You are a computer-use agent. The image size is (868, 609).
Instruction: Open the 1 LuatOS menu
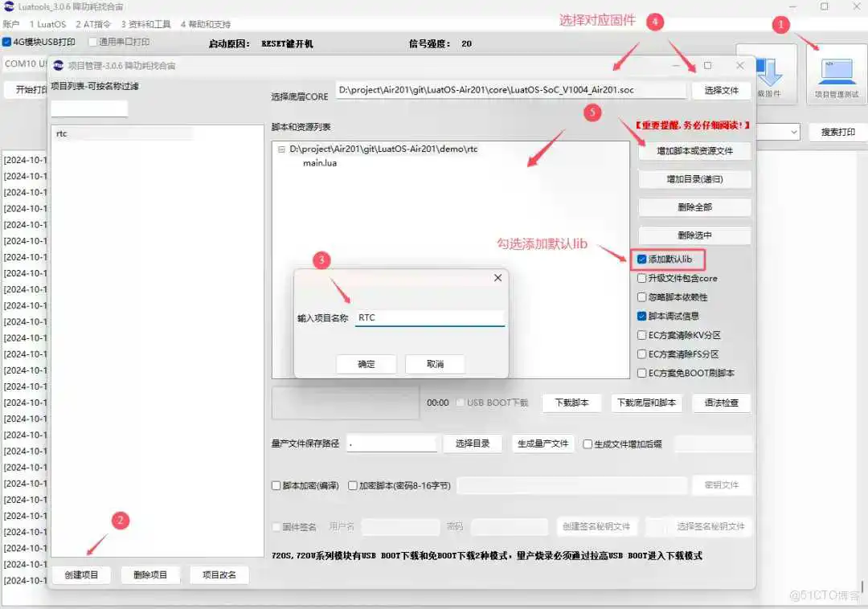click(47, 23)
